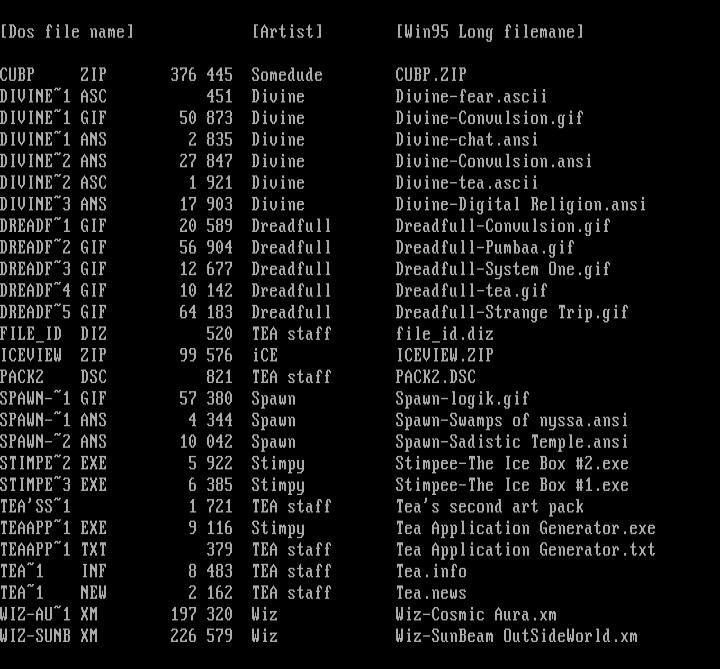Screen dimensions: 720x669
Task: Open Tea Application Generator.txt
Action: tap(525, 550)
